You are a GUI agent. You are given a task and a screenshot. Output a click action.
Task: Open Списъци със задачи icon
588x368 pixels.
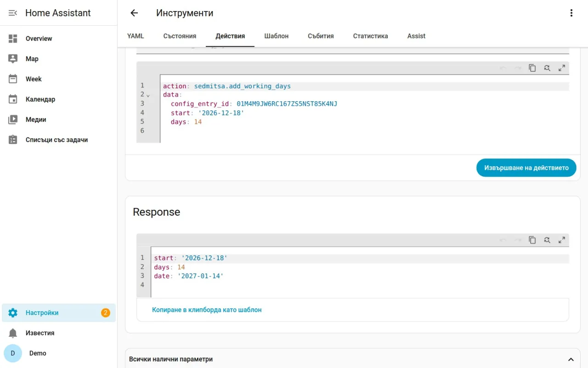13,140
